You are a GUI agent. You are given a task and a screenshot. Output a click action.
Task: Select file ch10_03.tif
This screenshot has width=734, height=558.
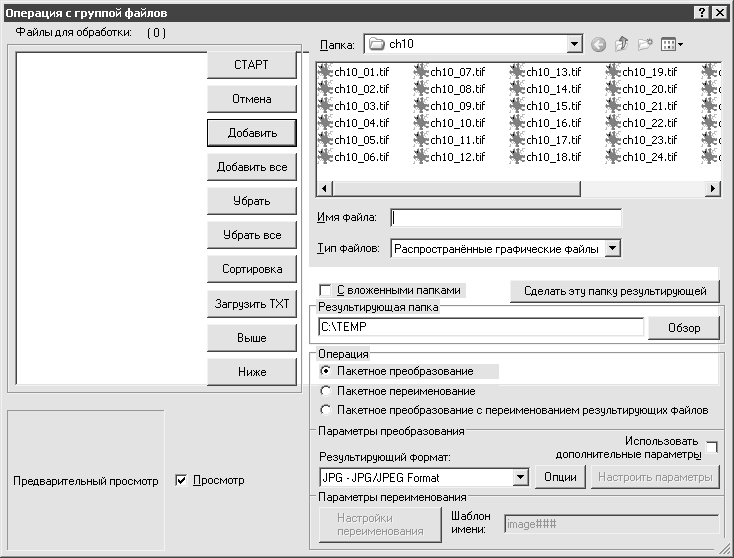pyautogui.click(x=361, y=106)
